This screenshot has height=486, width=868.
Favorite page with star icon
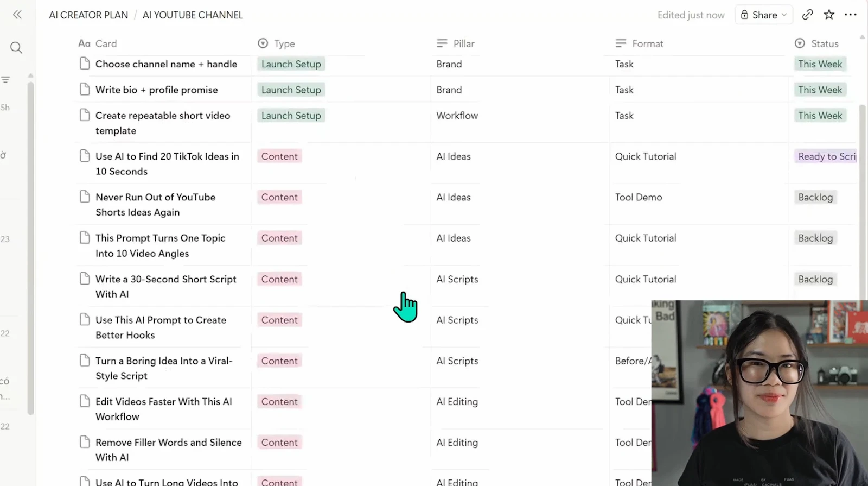coord(829,15)
